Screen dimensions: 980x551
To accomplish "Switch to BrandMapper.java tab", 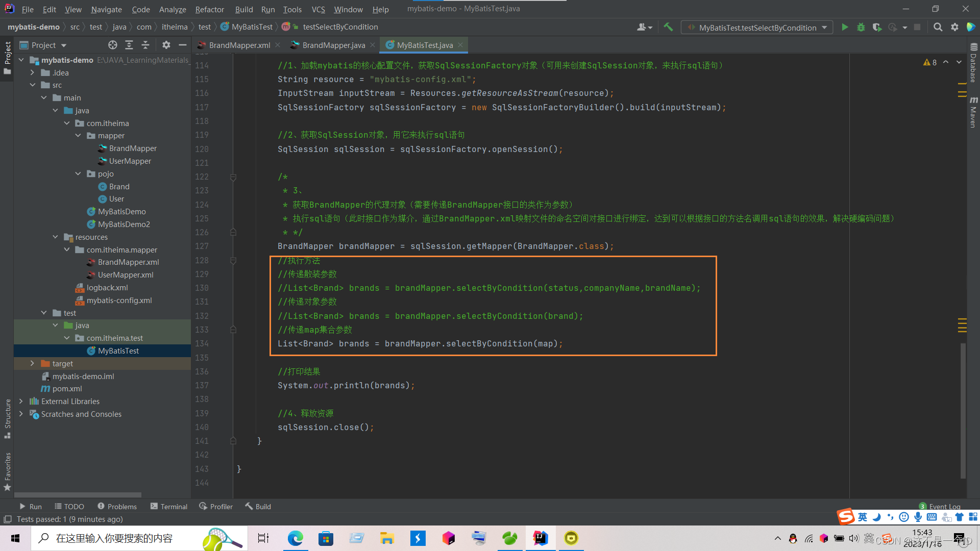I will [x=333, y=45].
